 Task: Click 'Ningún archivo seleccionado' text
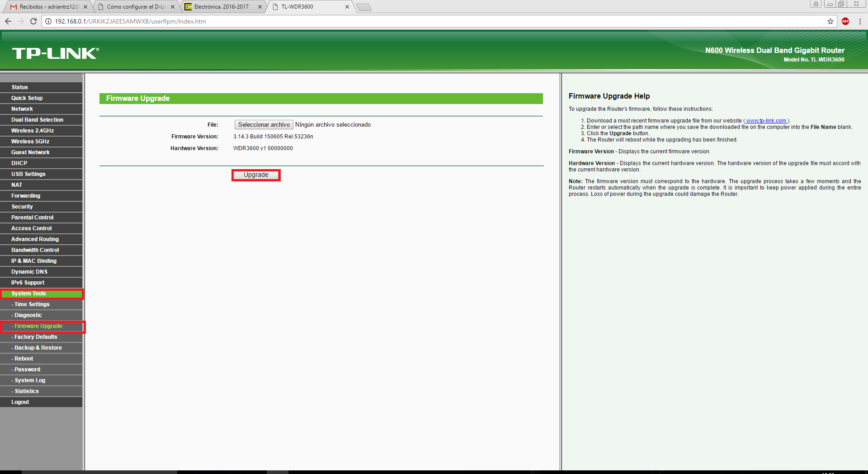(333, 125)
